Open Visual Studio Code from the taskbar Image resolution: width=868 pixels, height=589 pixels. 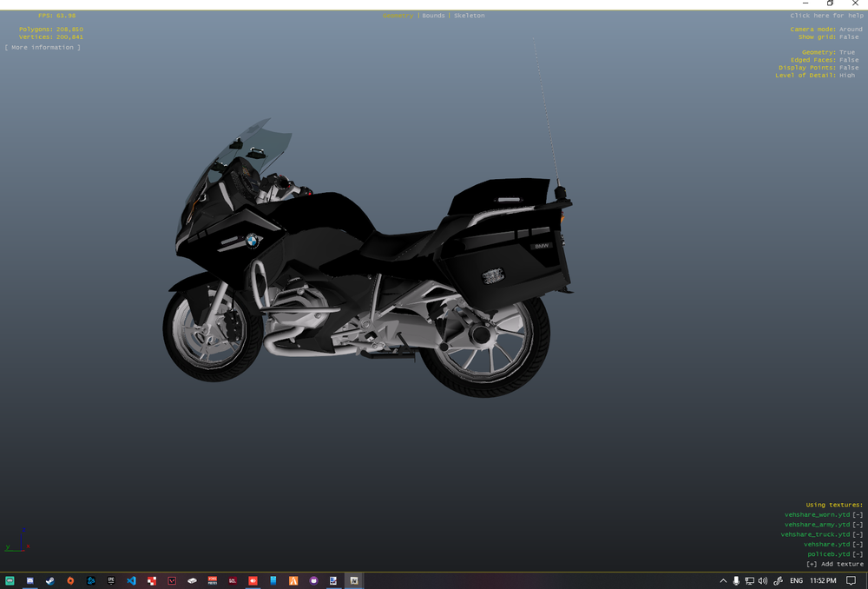point(131,580)
